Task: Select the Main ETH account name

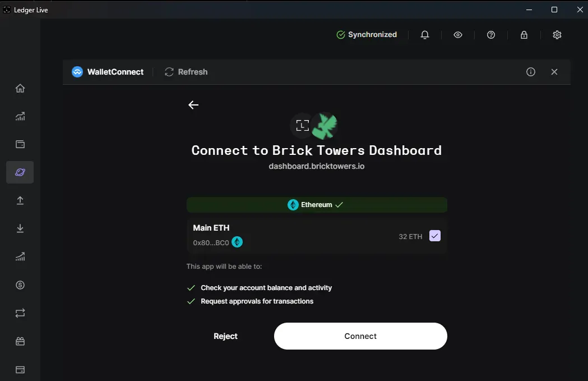Action: 211,228
